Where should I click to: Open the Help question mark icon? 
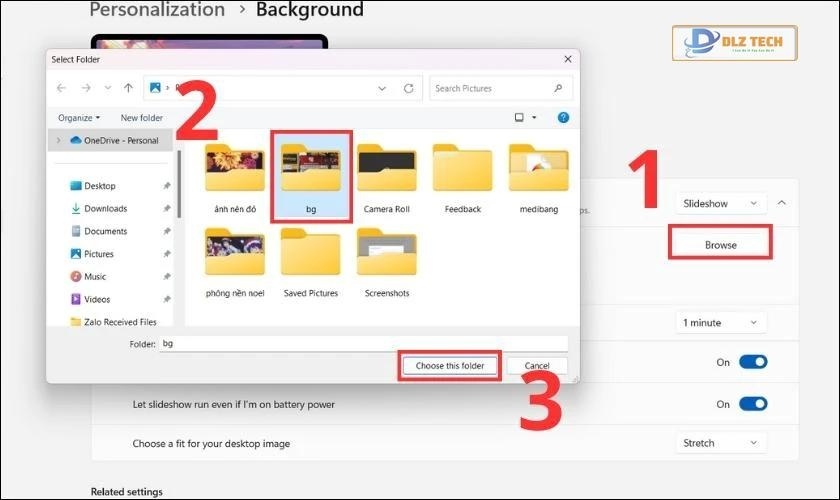(563, 117)
